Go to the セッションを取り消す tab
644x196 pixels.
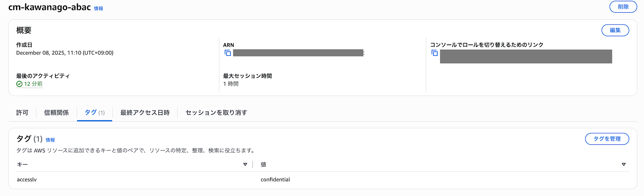[216, 113]
